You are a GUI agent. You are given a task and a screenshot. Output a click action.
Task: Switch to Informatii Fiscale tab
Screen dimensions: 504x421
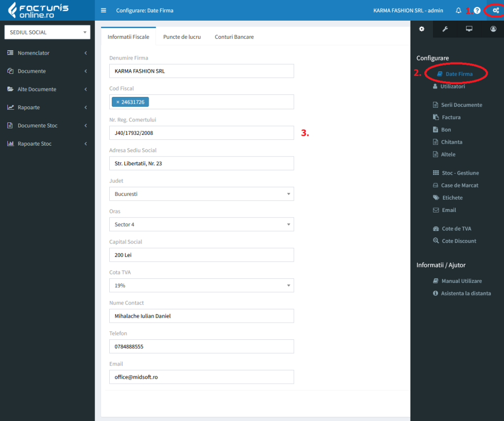point(128,36)
